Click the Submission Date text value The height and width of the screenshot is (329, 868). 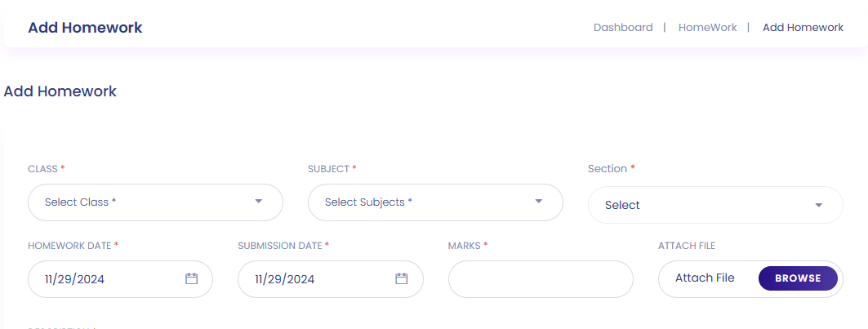284,279
